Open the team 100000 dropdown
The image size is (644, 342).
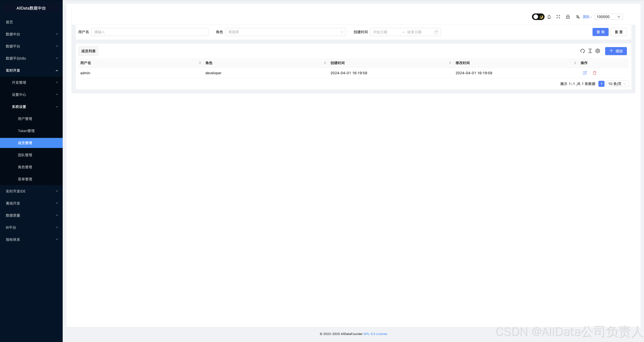click(x=608, y=17)
